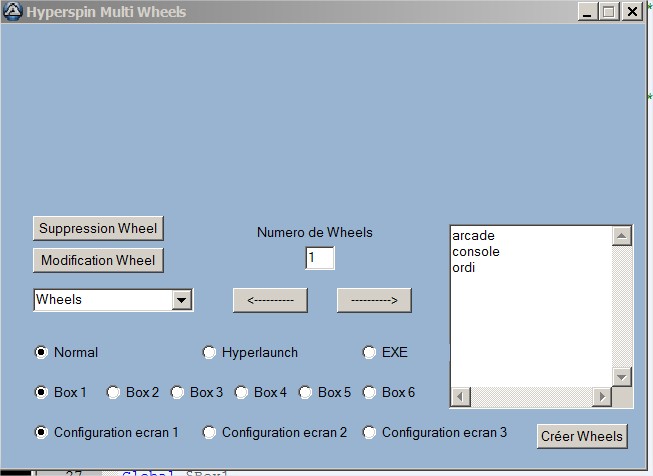Close the Hyperspin Multi Wheels window
Screen dimensions: 653x476
(632, 11)
